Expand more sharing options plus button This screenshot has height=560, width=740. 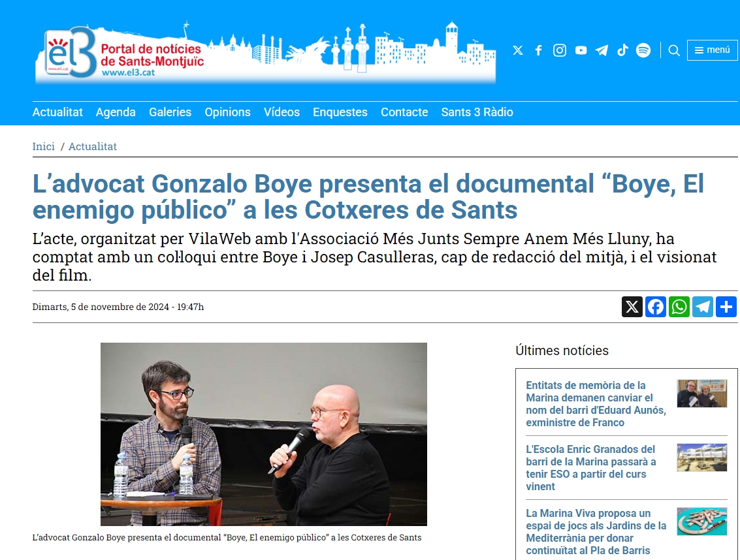tap(726, 307)
